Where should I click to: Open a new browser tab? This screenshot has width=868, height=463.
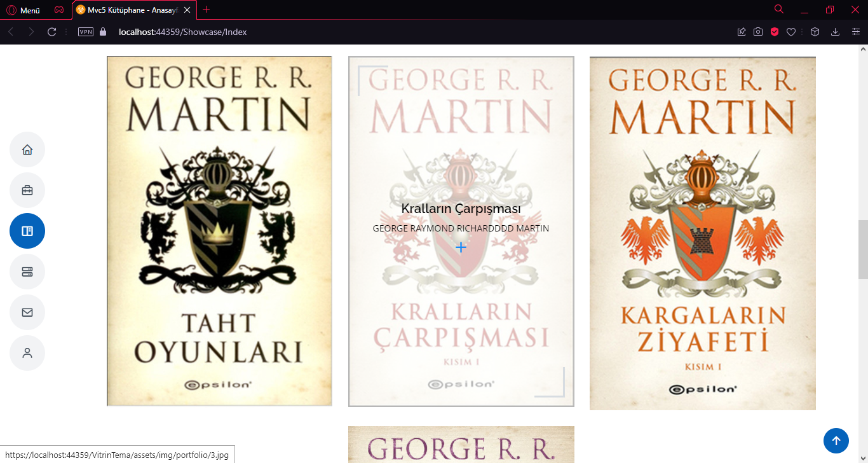click(206, 10)
